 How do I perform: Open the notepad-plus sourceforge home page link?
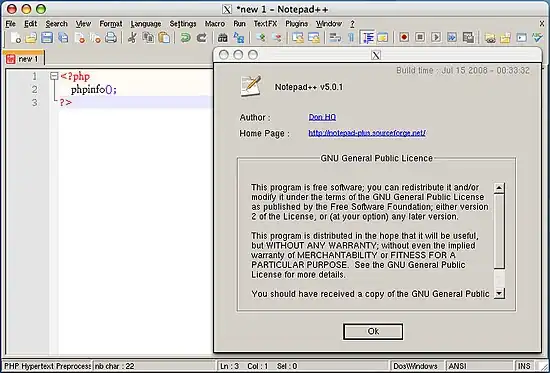[367, 133]
